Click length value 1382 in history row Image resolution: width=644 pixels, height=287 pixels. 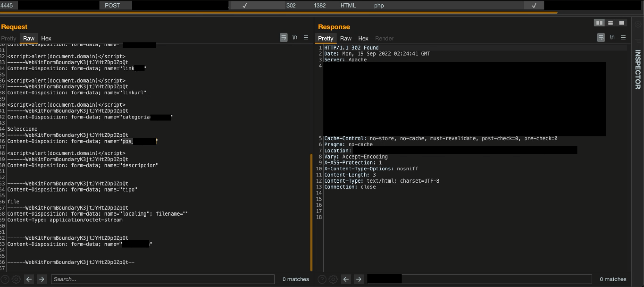(x=319, y=5)
